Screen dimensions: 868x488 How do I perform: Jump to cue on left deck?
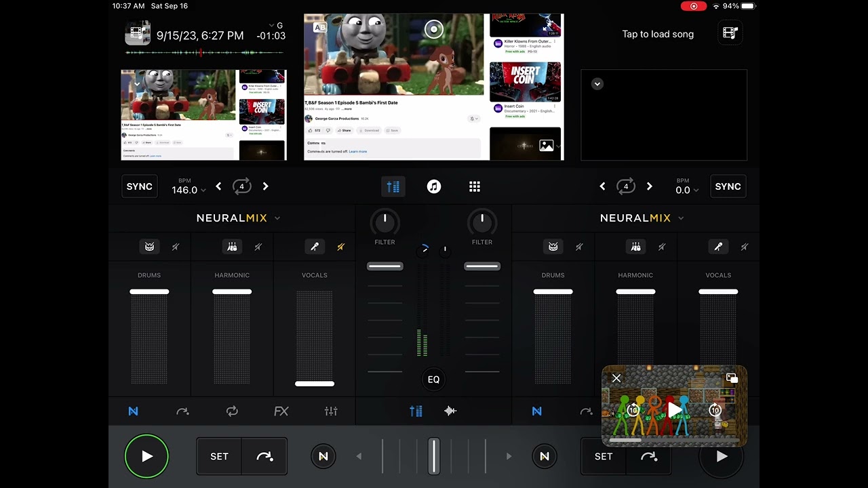point(264,456)
